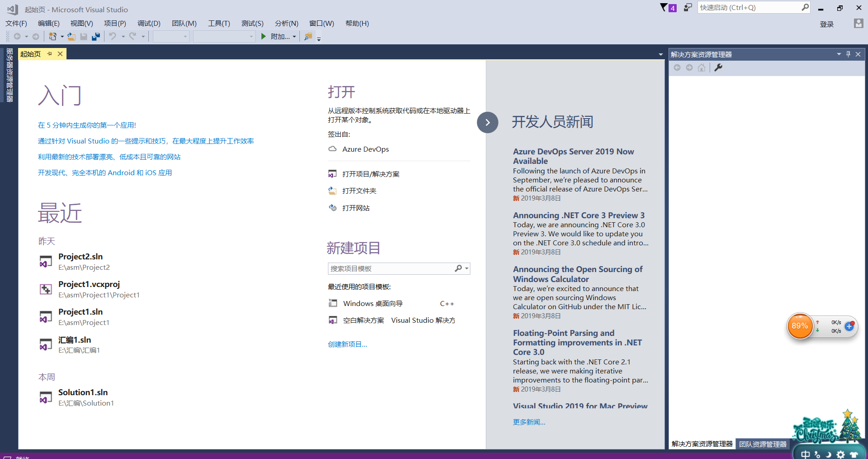Viewport: 868px width, 459px height.
Task: Open the document tab list dropdown
Action: [x=661, y=54]
